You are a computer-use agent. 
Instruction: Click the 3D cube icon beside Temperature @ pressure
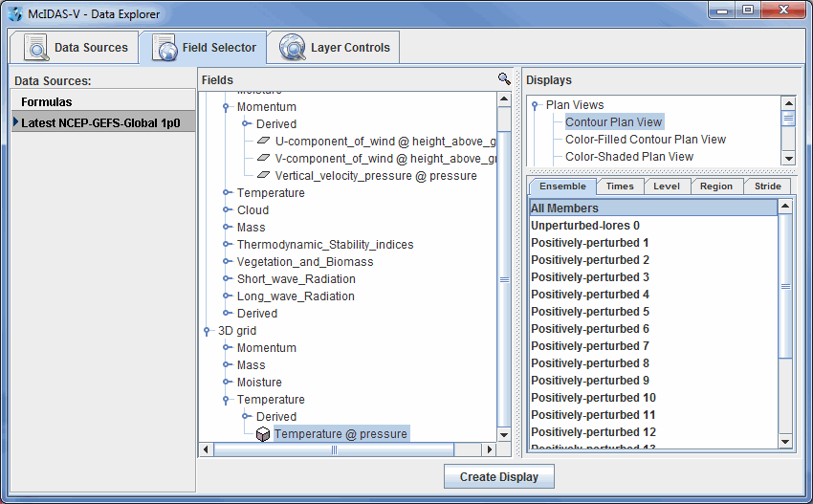pyautogui.click(x=263, y=434)
